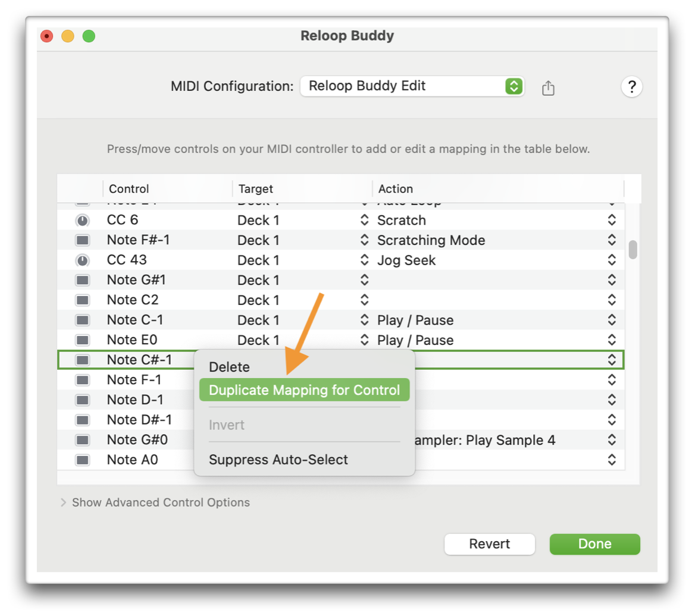Choose Suppress Auto-Select in context menu
Image resolution: width=695 pixels, height=616 pixels.
pyautogui.click(x=278, y=460)
